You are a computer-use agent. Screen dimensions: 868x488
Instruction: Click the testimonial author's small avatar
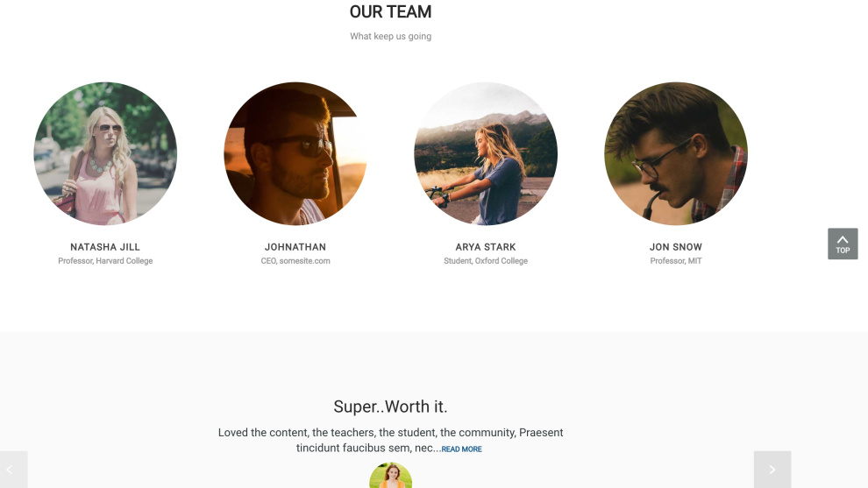click(x=390, y=476)
